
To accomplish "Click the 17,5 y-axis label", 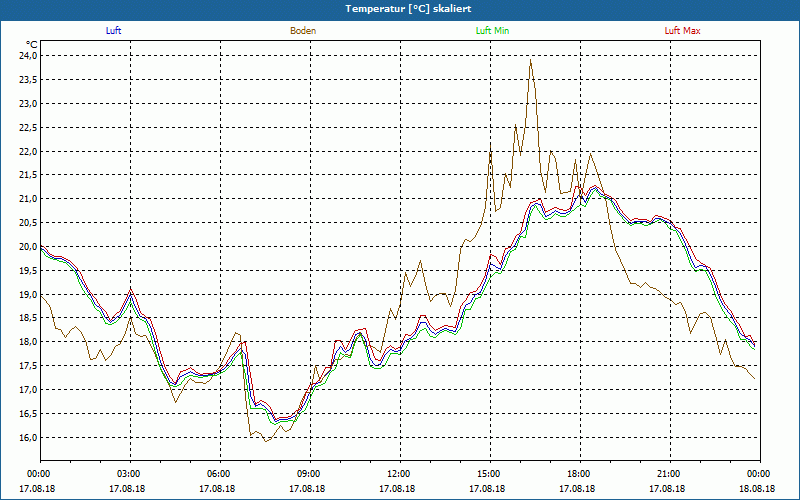I will pyautogui.click(x=28, y=366).
